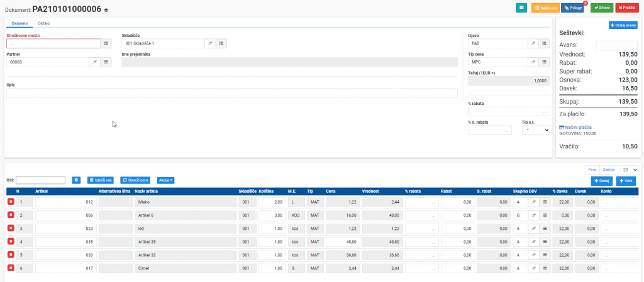Delete the Artikel 6 row with red X
Viewport: 644px width, 282px height.
(11, 215)
